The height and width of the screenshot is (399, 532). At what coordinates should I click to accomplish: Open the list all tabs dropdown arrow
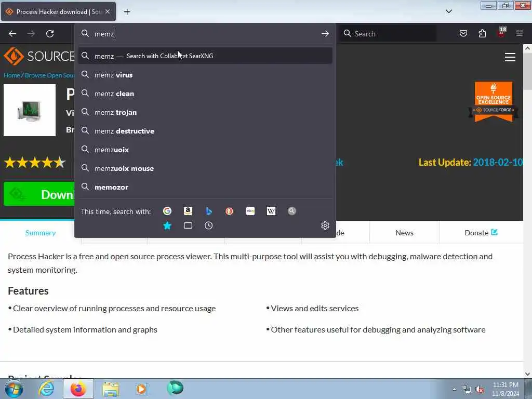pyautogui.click(x=448, y=11)
